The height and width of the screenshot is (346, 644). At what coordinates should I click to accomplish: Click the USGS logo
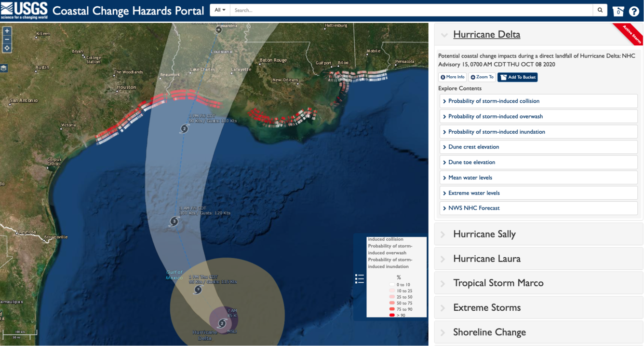(x=25, y=10)
